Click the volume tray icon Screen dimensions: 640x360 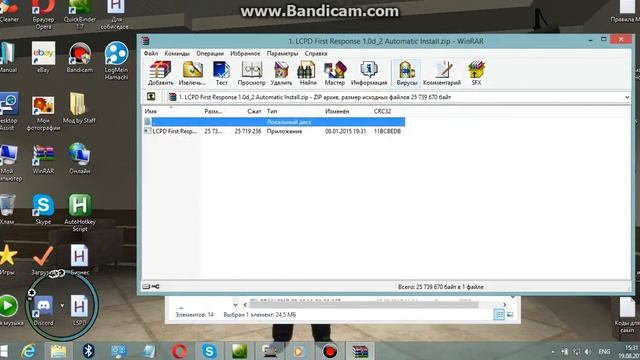click(588, 351)
